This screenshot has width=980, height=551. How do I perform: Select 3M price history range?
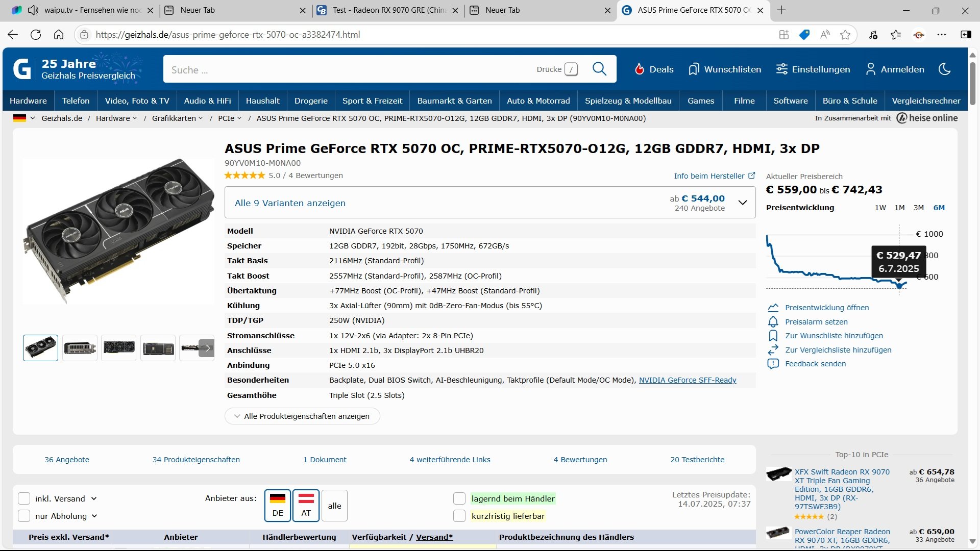tap(918, 208)
